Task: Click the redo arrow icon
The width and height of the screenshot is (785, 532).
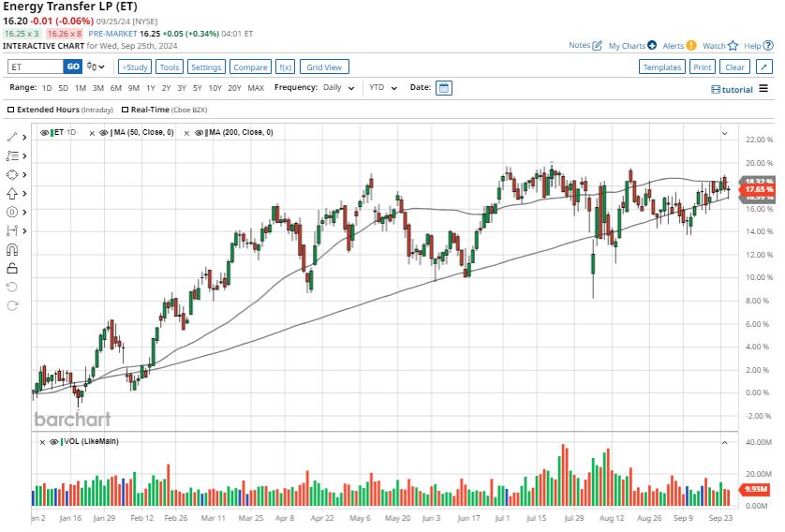Action: point(12,305)
